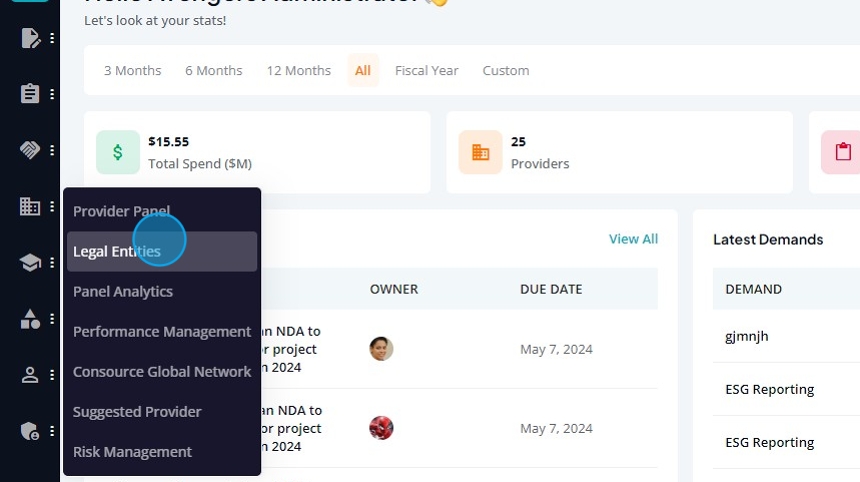Expand submenu dots beside shapes icon

pos(52,319)
